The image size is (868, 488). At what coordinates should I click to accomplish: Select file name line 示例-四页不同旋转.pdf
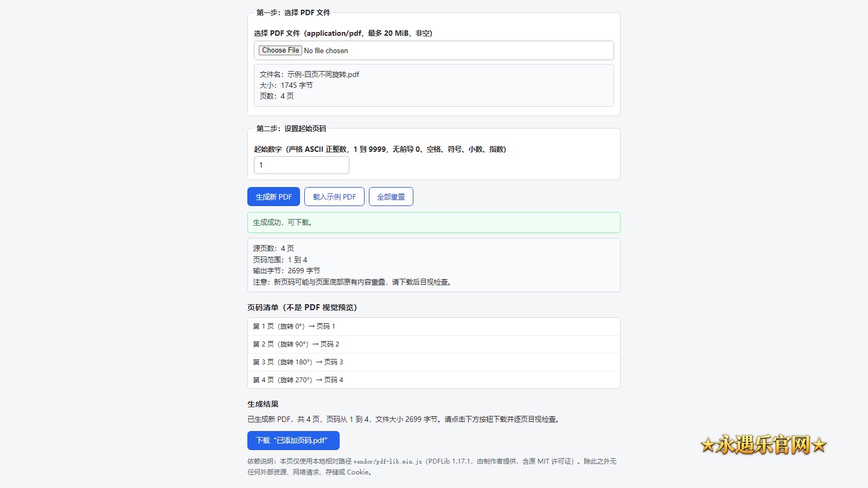tap(309, 74)
